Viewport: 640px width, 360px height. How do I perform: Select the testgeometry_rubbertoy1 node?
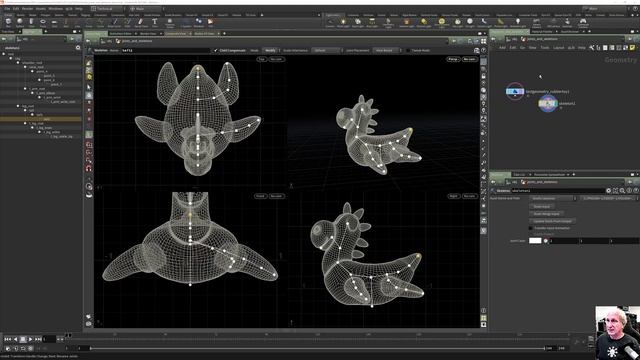[515, 91]
